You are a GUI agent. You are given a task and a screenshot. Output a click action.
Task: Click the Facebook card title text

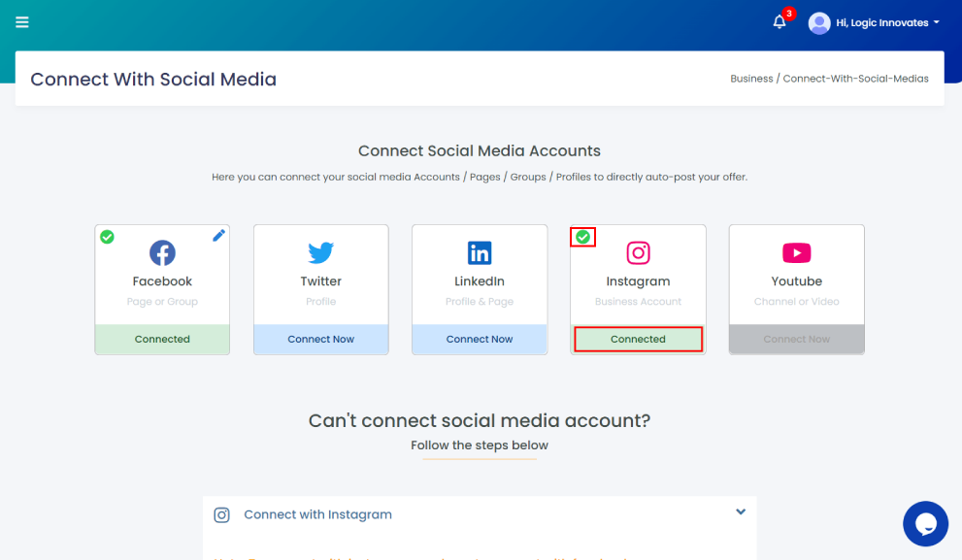(x=162, y=281)
